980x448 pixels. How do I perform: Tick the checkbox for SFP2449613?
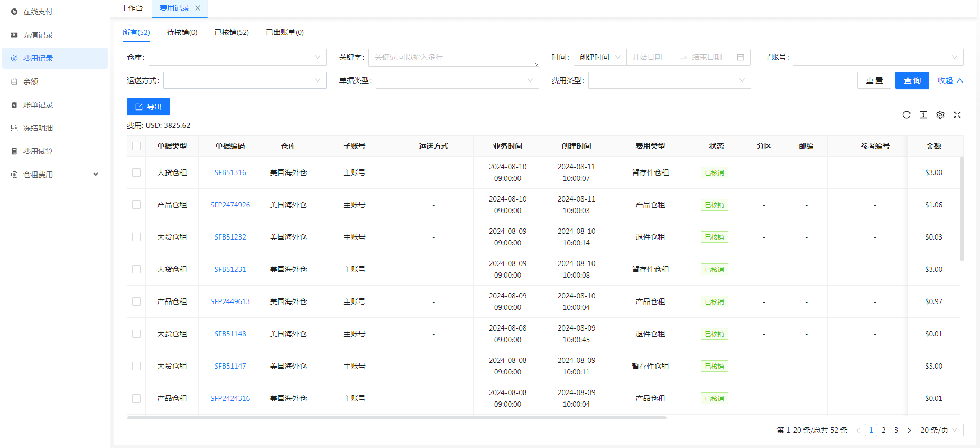[136, 301]
